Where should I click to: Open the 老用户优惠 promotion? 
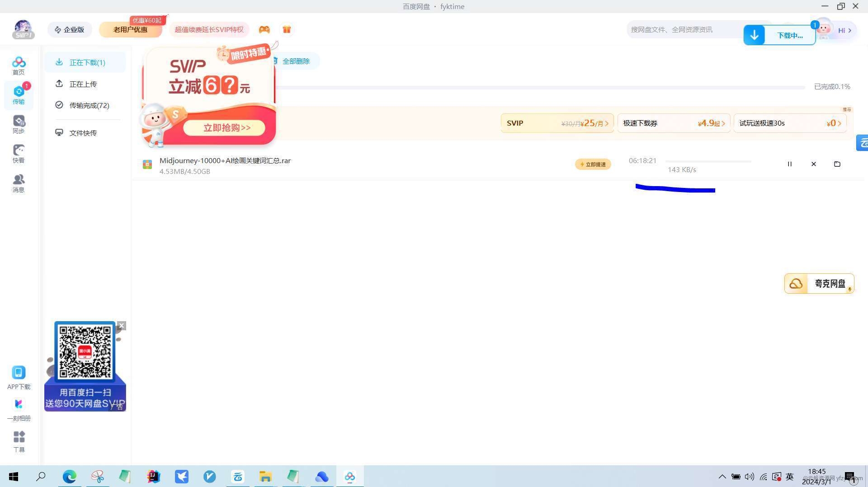point(130,29)
